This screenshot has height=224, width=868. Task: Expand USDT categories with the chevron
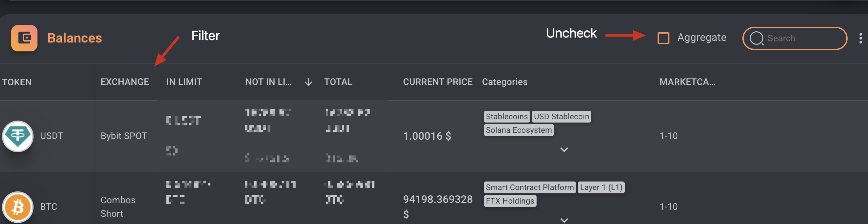point(564,150)
